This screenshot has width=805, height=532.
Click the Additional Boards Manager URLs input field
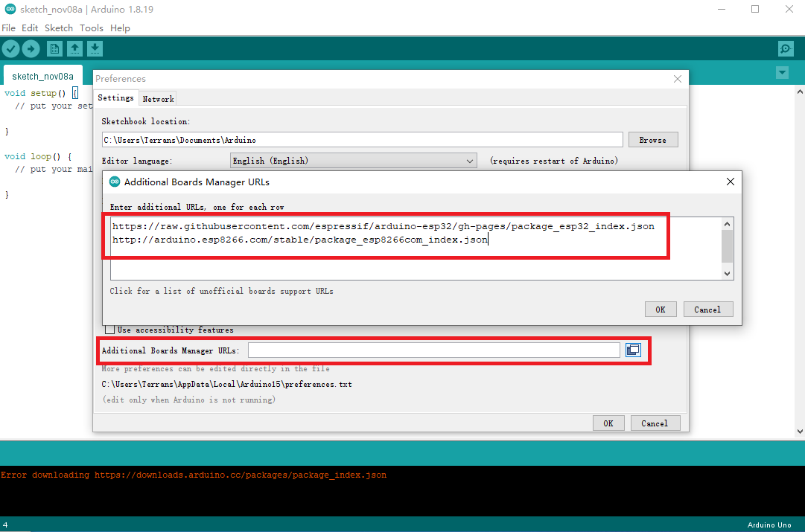point(434,350)
